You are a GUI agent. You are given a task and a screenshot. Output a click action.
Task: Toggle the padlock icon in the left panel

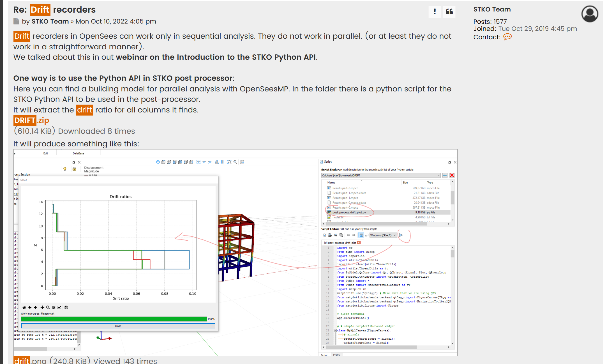point(74,169)
